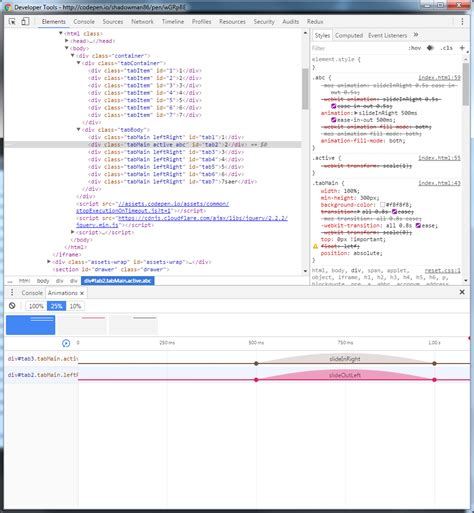Image resolution: width=474 pixels, height=513 pixels.
Task: Collapse the div container node
Action: [x=73, y=56]
